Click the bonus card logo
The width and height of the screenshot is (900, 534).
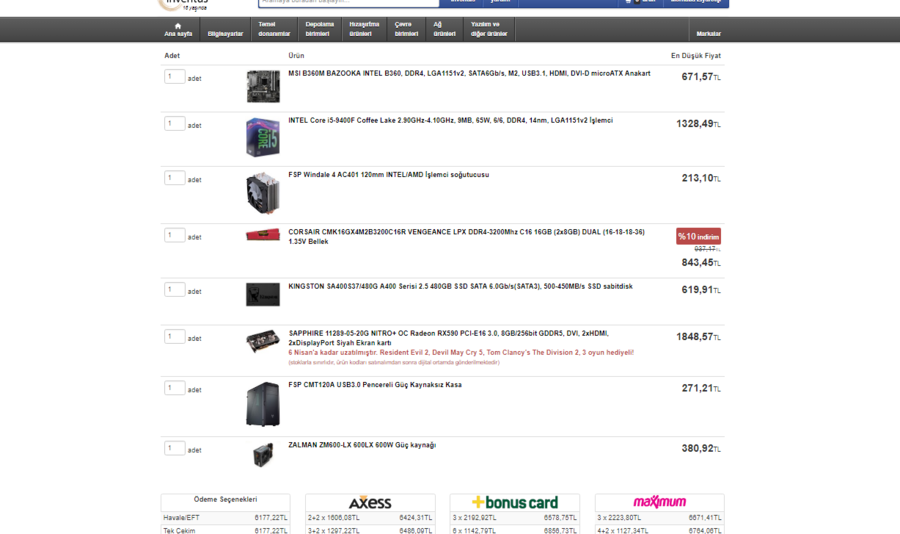coord(515,502)
